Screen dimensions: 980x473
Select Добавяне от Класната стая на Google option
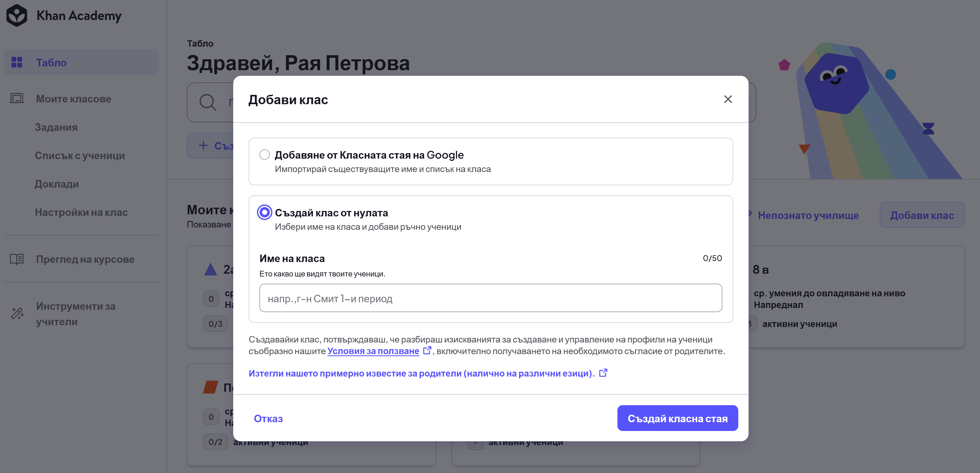264,155
